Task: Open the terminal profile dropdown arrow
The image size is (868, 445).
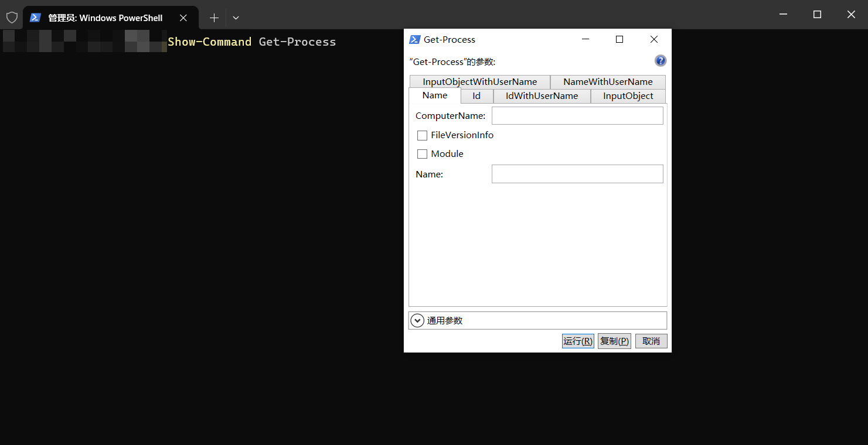Action: coord(236,18)
